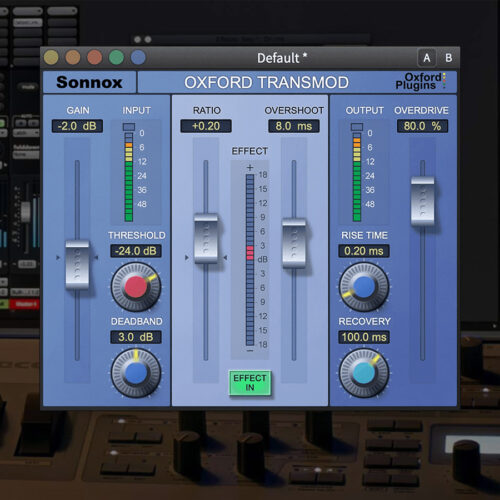The width and height of the screenshot is (500, 500).
Task: Click the OVERDRIVE value field 80.0 %
Action: point(422,126)
